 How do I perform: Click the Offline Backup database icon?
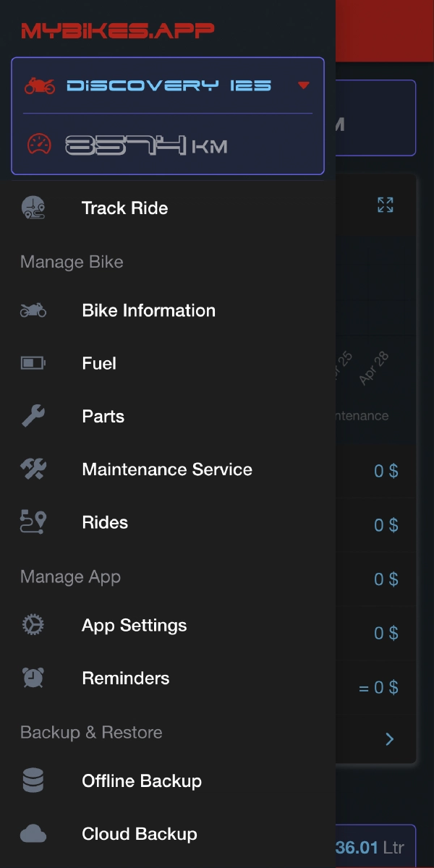pos(33,780)
